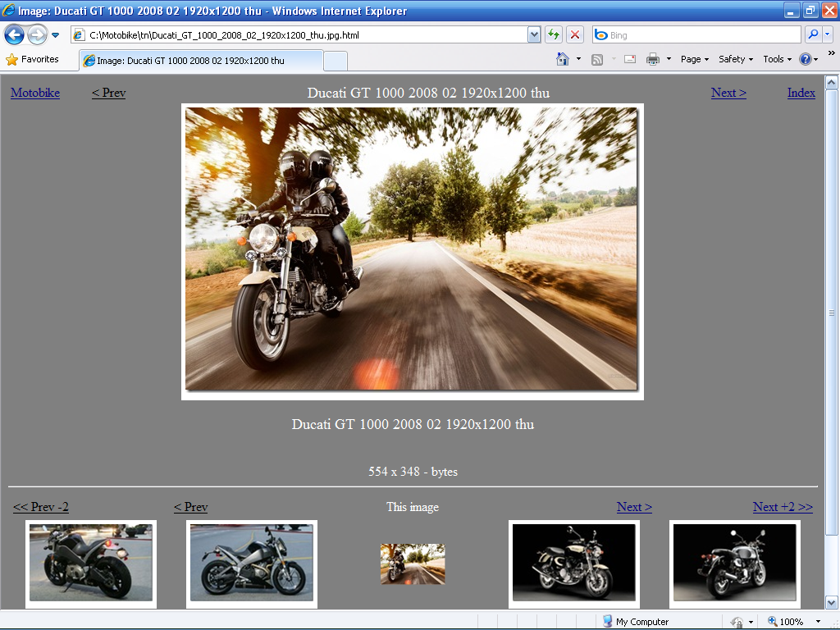Open the Safety menu
Viewport: 840px width, 630px height.
coord(736,59)
